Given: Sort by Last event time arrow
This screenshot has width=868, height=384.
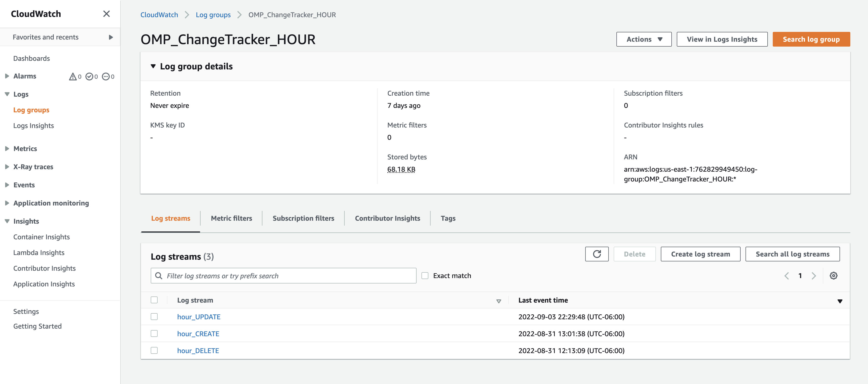Looking at the screenshot, I should 840,301.
